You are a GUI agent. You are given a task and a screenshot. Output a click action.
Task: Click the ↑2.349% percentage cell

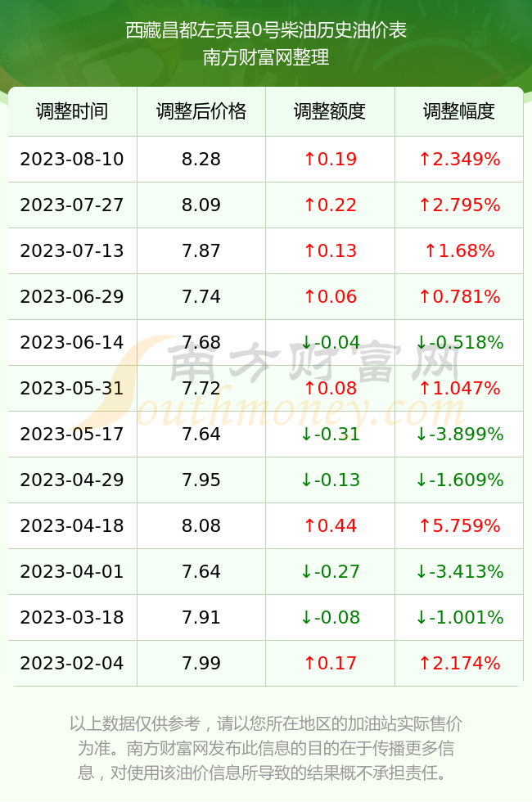(459, 159)
